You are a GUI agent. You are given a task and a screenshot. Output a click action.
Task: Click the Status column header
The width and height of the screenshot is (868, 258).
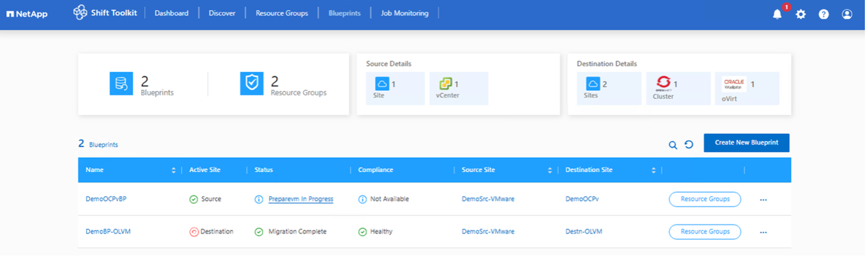point(264,170)
